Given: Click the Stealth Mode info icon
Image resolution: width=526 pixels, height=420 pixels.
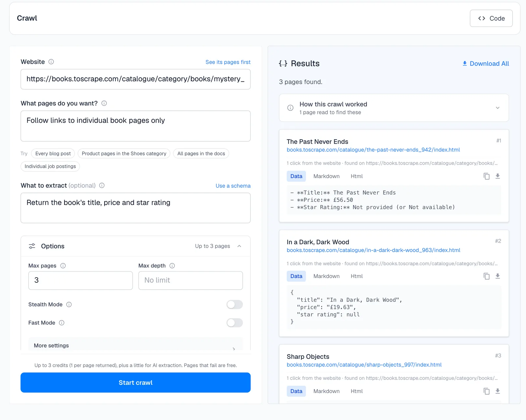Looking at the screenshot, I should [x=69, y=304].
